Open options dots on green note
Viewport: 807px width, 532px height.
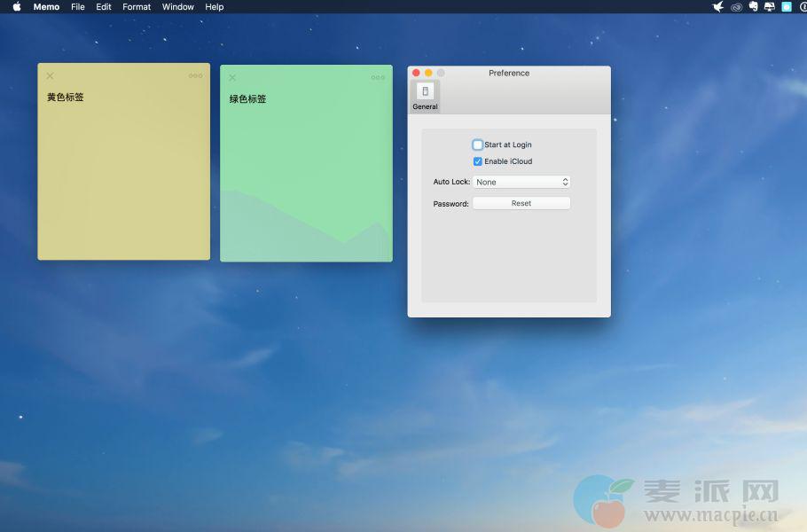(x=378, y=78)
